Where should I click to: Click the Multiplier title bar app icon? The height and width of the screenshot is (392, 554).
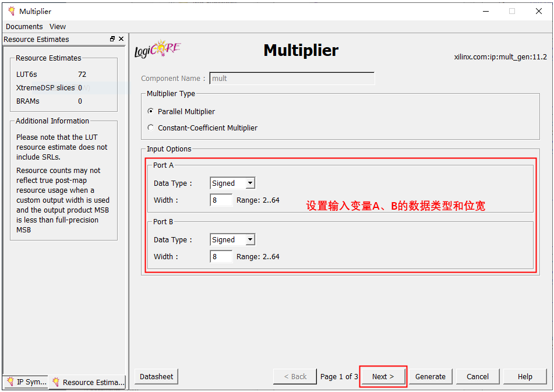tap(11, 11)
